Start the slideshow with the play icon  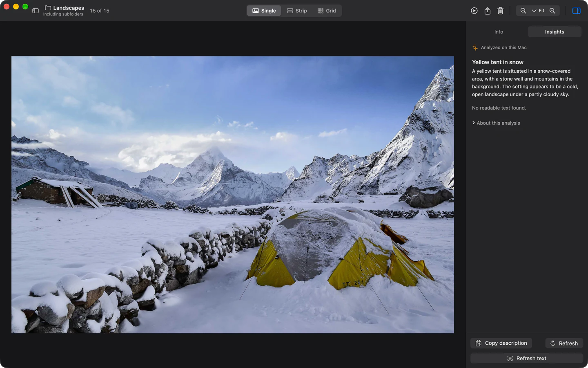click(x=474, y=11)
